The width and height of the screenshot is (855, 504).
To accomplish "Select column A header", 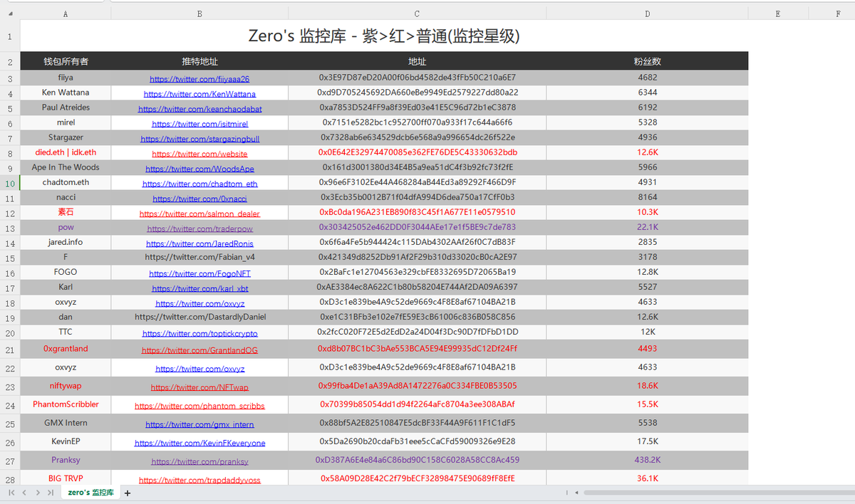I will (x=66, y=14).
